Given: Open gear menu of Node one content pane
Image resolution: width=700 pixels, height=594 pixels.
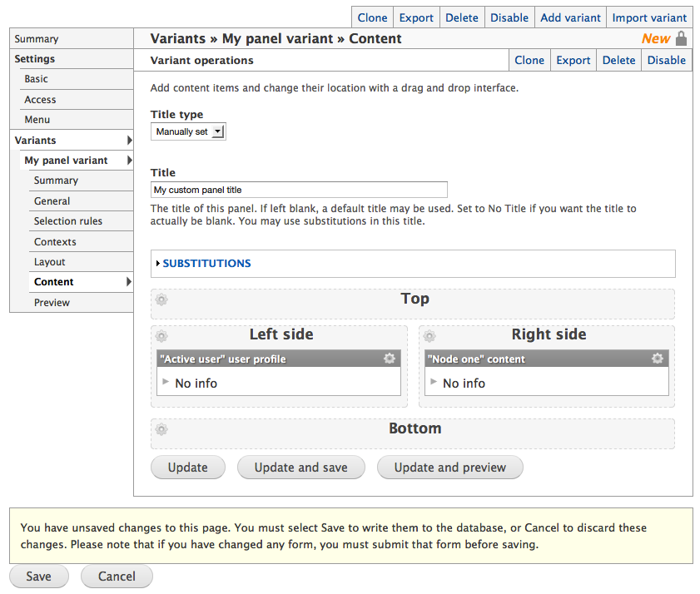Looking at the screenshot, I should (658, 359).
